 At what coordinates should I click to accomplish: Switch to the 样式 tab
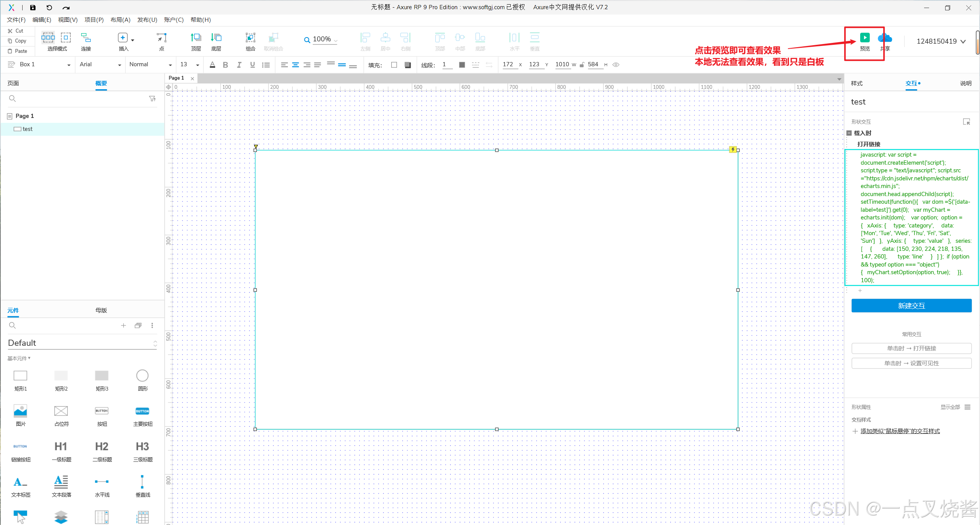[x=857, y=83]
